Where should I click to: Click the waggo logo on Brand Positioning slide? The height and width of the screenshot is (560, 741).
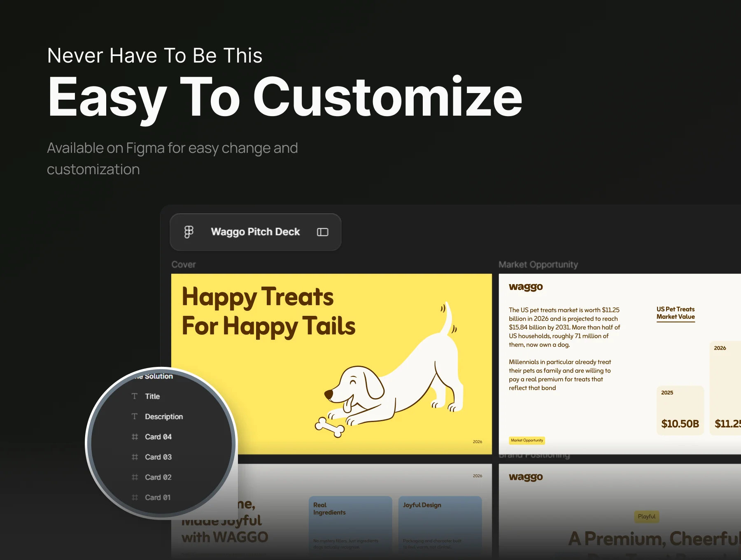click(x=526, y=477)
